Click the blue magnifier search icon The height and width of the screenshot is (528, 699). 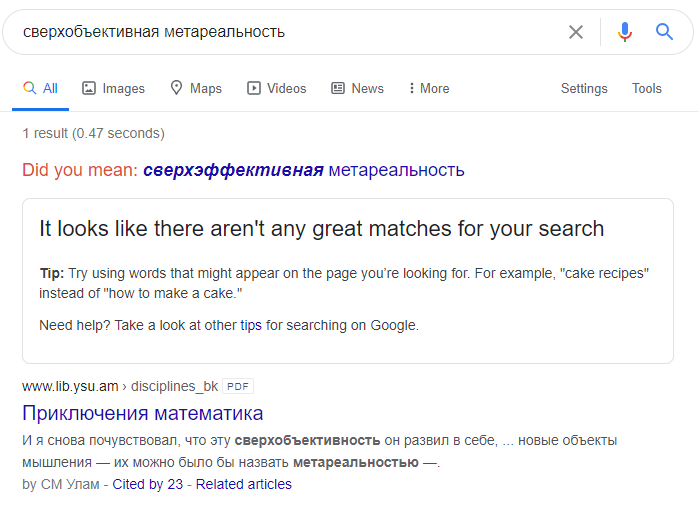click(664, 32)
